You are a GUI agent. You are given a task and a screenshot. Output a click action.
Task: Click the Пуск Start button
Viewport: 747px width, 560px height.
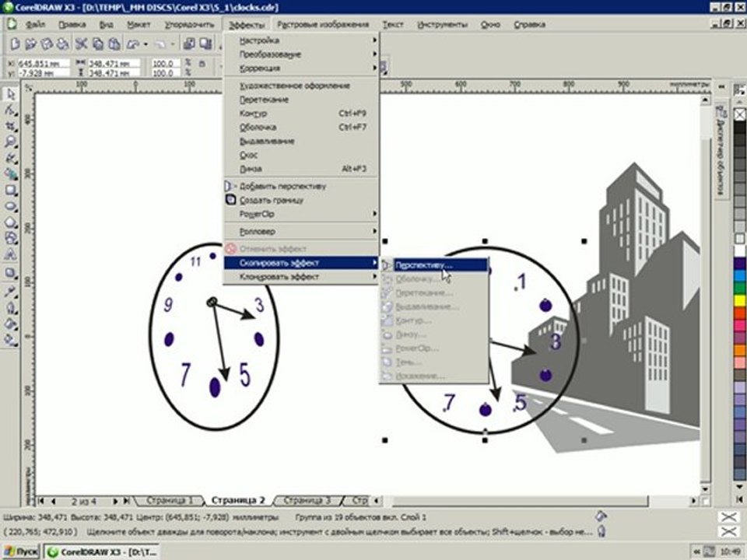pyautogui.click(x=21, y=551)
